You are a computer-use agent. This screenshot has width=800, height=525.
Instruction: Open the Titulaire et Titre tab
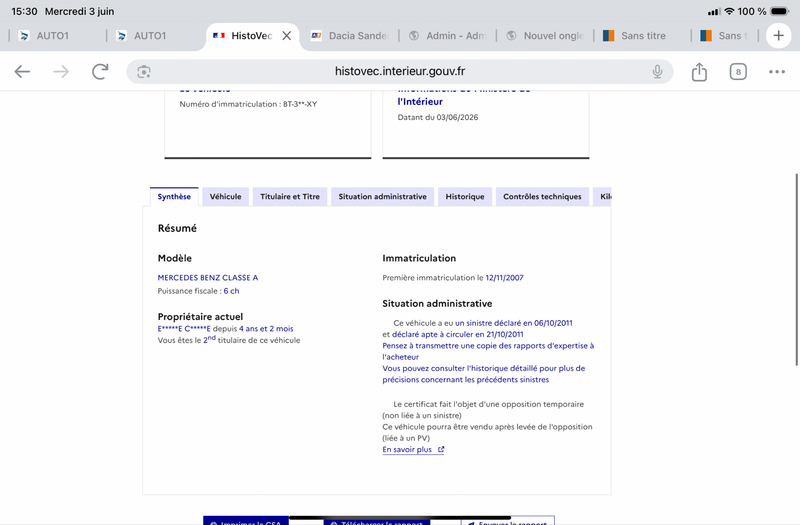tap(290, 196)
